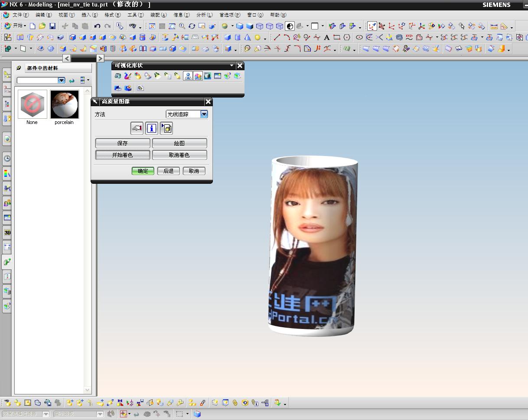Open the assembly navigator tab in resource bar
Screen dimensions: 528x420
point(7,75)
